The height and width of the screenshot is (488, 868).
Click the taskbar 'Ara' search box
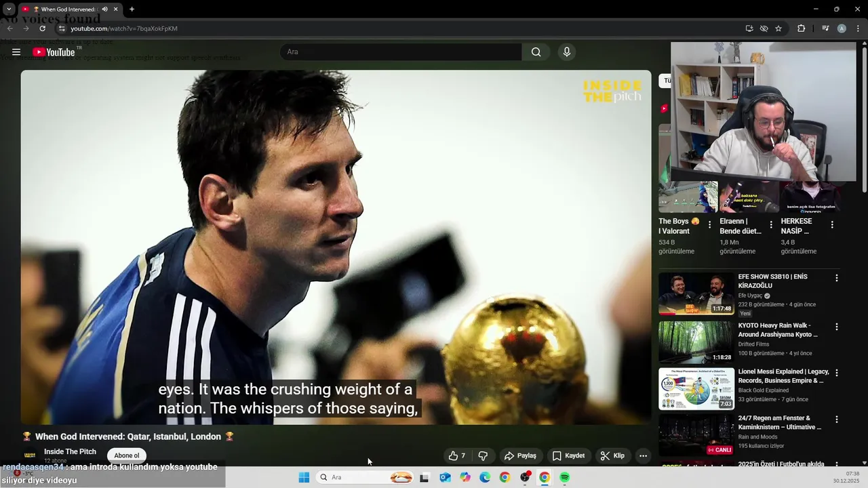(366, 477)
